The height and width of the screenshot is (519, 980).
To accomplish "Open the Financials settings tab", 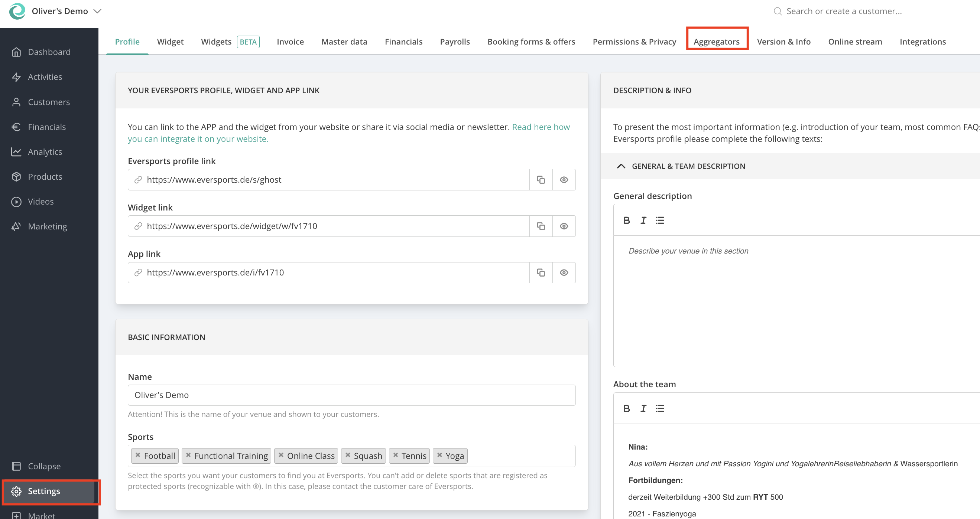I will [403, 42].
